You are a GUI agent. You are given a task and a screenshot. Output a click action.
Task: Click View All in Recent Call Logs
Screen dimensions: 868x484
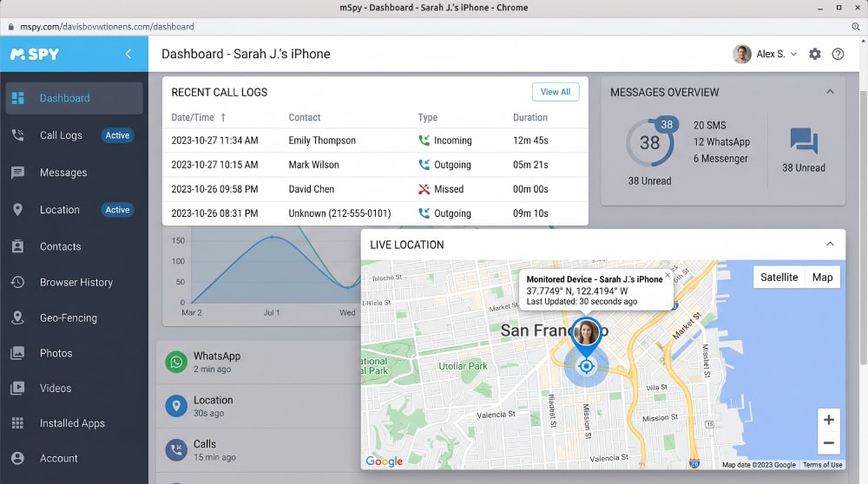click(x=556, y=92)
